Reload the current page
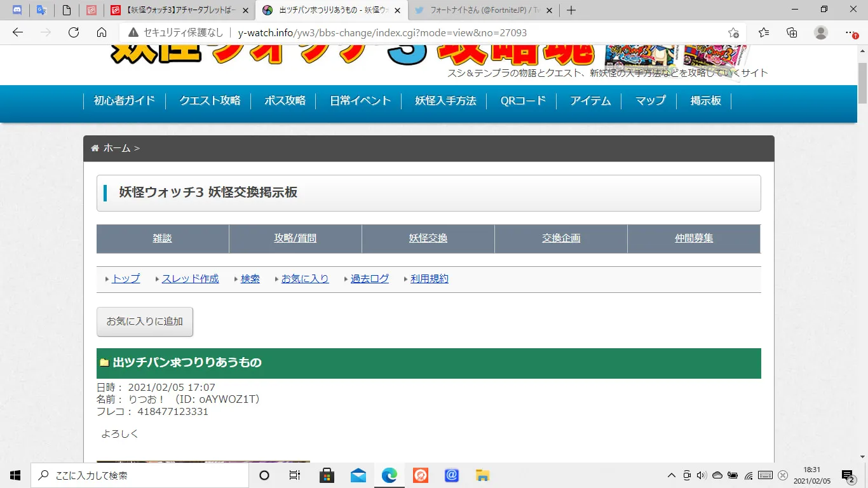The height and width of the screenshot is (488, 868). click(74, 32)
